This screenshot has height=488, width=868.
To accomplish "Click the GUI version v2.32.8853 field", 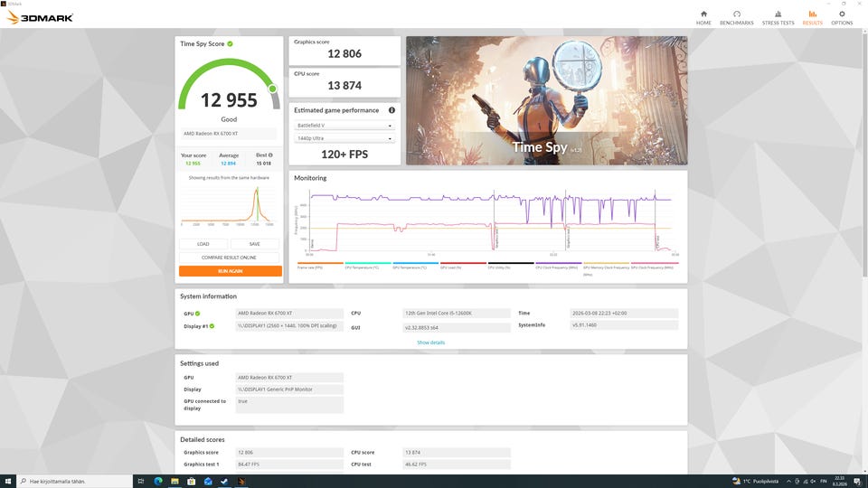I will [457, 327].
